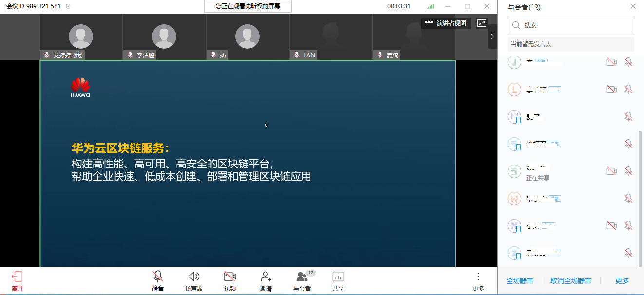Select the blue S avatar in participant list
Image resolution: width=644 pixels, height=295 pixels.
514,144
